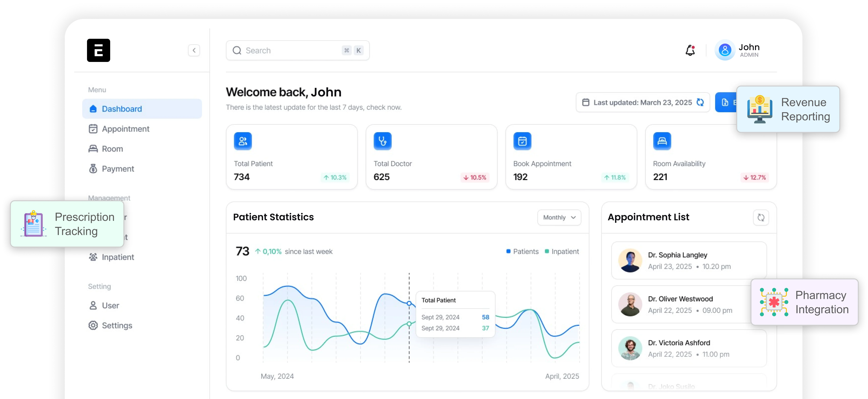Click the Total Doctor stethoscope icon
The width and height of the screenshot is (868, 399).
382,141
